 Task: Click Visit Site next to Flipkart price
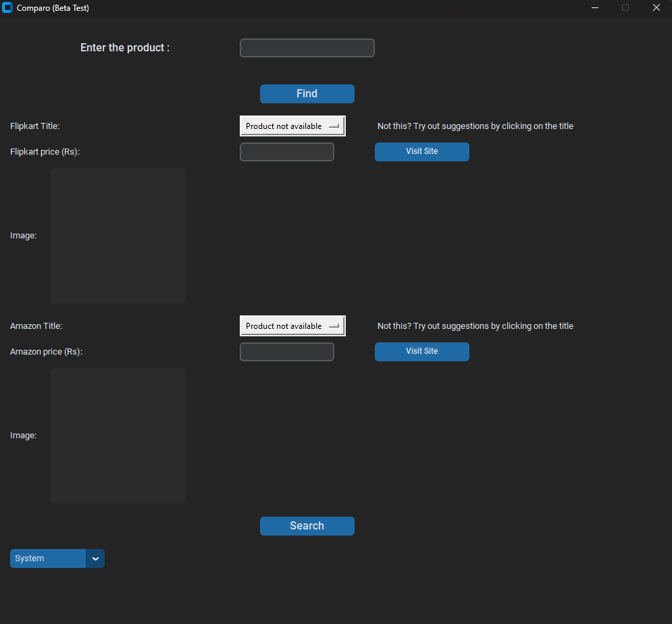tap(421, 151)
